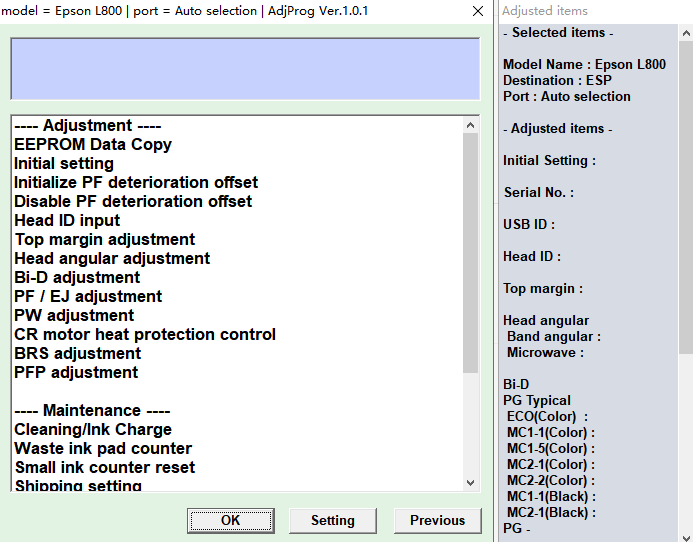Select Top margin adjustment entry
This screenshot has height=542, width=693.
105,240
